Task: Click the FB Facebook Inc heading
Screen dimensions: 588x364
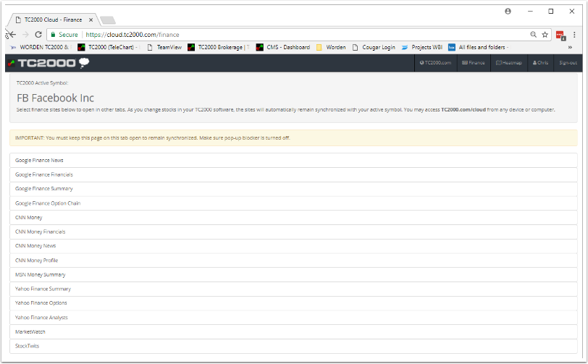Action: [55, 98]
